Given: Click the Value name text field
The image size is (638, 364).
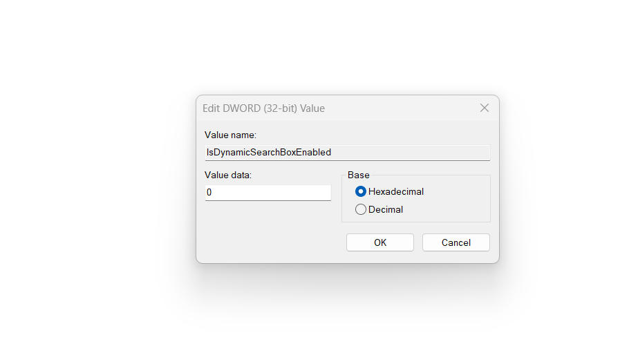Looking at the screenshot, I should pyautogui.click(x=347, y=152).
